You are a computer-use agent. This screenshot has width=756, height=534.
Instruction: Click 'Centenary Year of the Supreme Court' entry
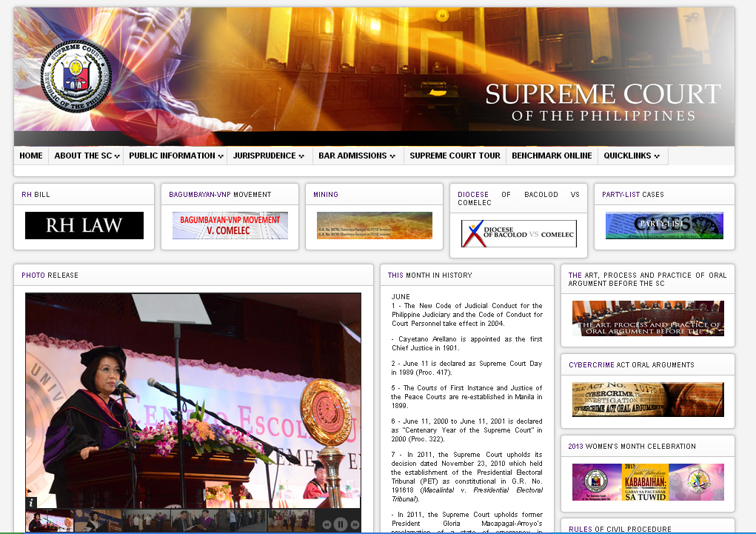point(466,430)
